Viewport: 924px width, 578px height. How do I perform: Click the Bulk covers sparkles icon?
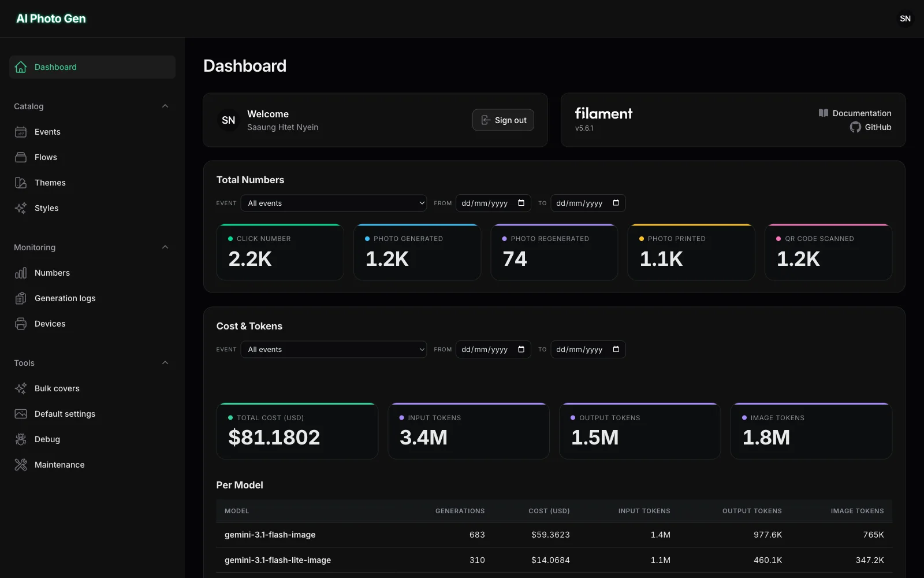point(21,388)
